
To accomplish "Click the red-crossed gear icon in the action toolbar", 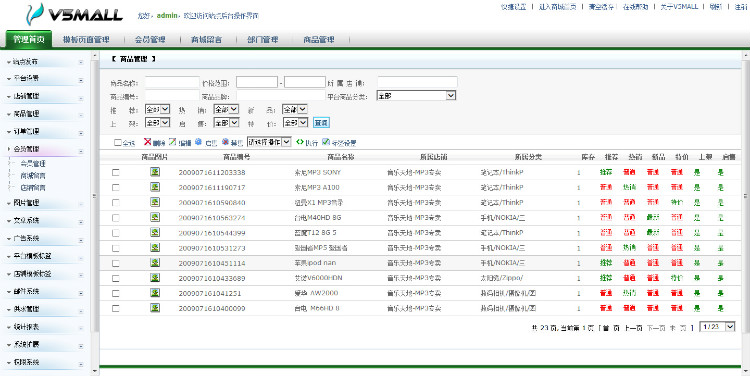I will coord(226,142).
